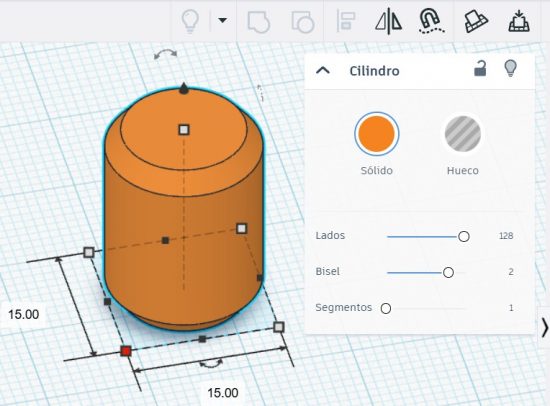Select the Mirror tool icon

point(388,21)
